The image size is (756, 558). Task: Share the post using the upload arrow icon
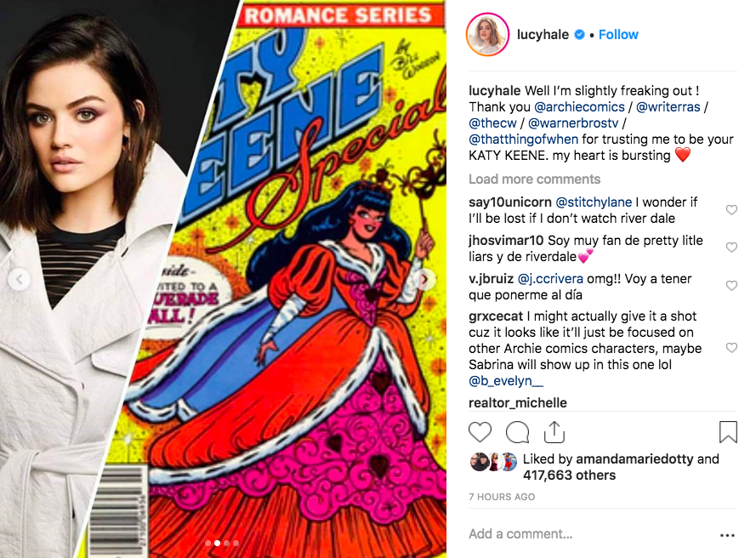tap(554, 431)
